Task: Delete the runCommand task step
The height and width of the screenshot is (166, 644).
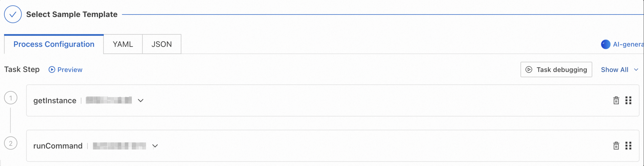Action: (616, 146)
